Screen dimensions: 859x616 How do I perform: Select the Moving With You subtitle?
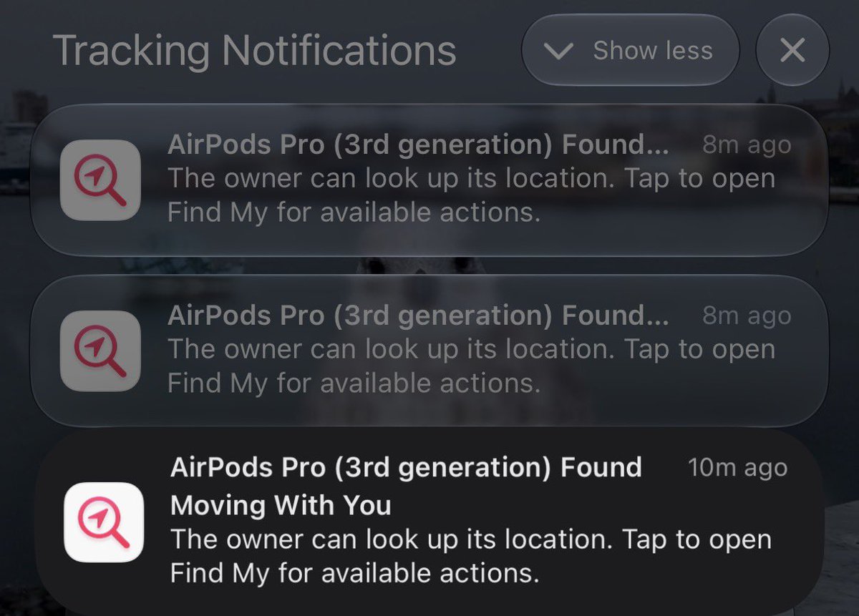[281, 505]
